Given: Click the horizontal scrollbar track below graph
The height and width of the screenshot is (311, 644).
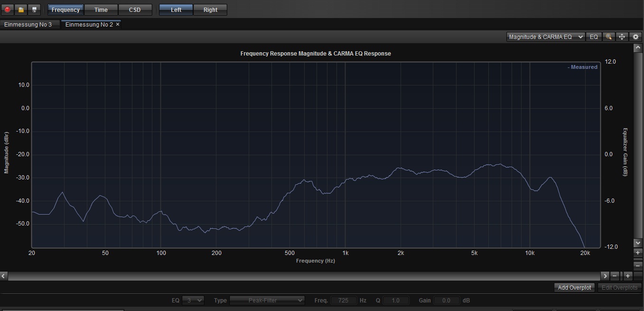Looking at the screenshot, I should 304,275.
